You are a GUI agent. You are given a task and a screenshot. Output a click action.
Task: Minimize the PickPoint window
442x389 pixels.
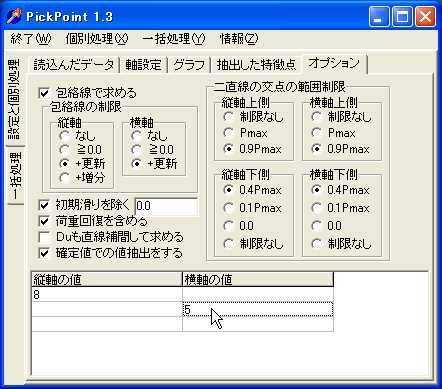379,16
